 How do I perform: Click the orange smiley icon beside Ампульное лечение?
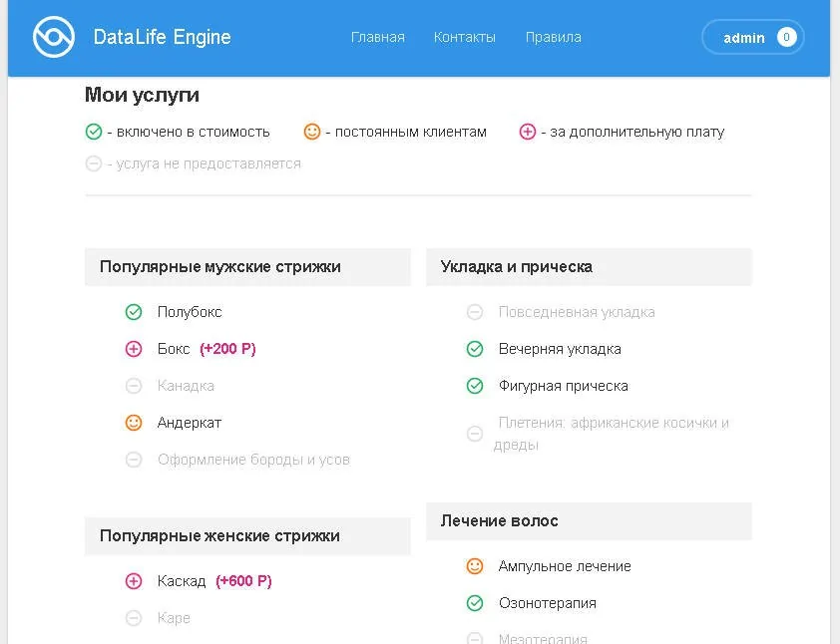coord(475,566)
